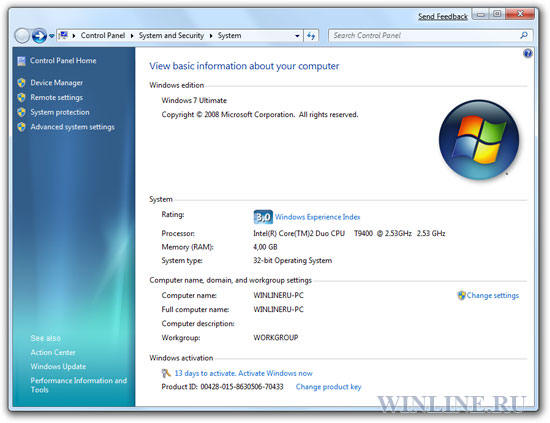Open Windows Update link

pyautogui.click(x=58, y=366)
